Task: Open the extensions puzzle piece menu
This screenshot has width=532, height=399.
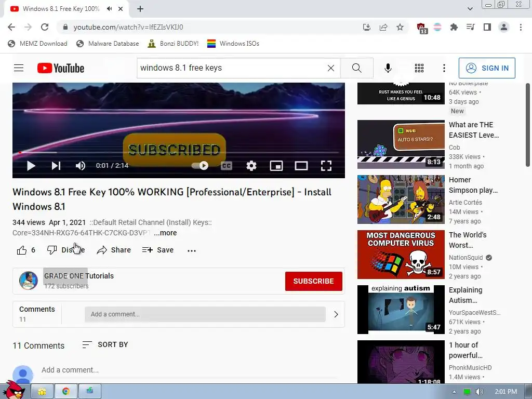Action: point(454,27)
